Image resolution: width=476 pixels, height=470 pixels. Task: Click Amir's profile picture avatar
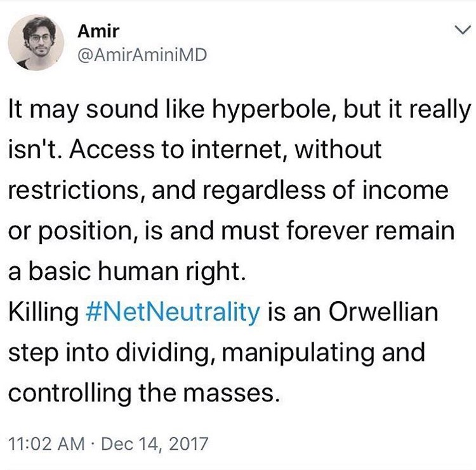click(37, 41)
